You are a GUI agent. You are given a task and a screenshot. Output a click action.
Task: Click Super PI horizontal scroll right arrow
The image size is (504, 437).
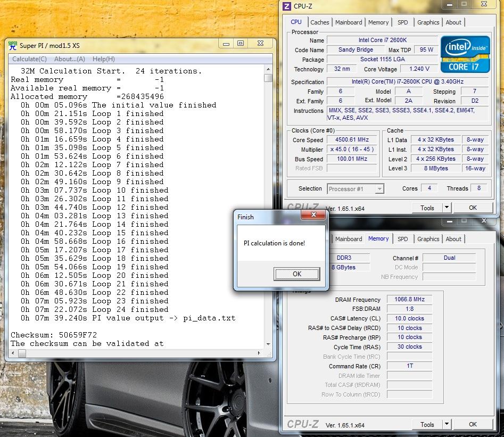tap(259, 353)
